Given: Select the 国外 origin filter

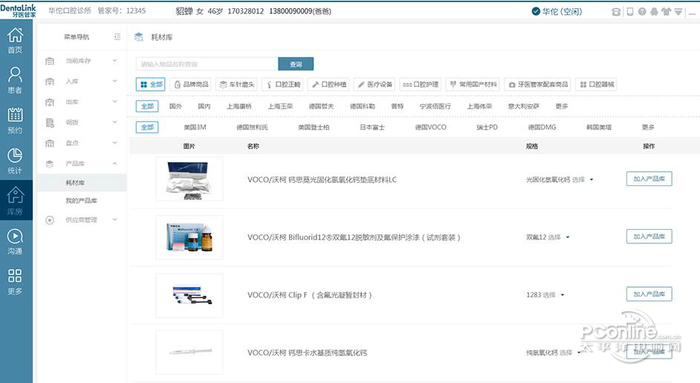Looking at the screenshot, I should pyautogui.click(x=175, y=106).
